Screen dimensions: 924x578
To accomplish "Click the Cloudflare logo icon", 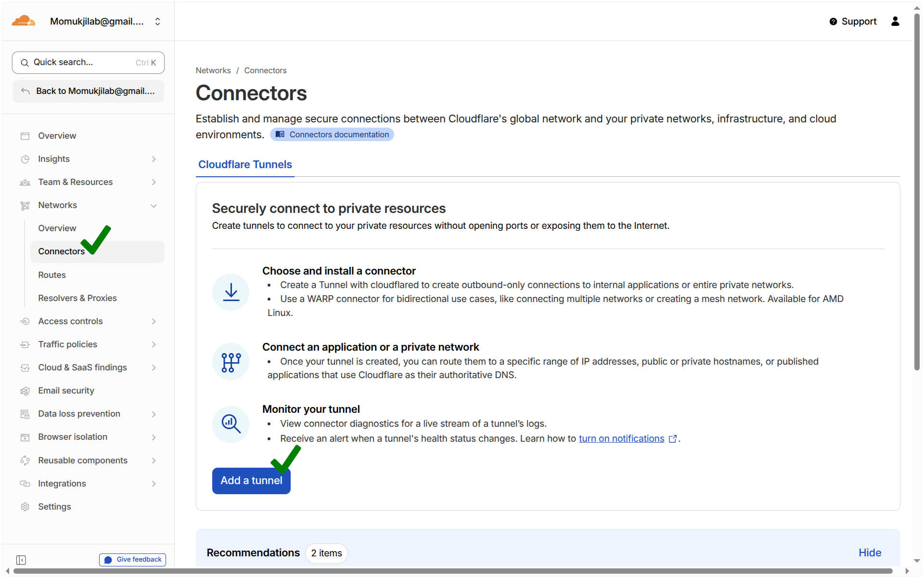I will click(23, 21).
